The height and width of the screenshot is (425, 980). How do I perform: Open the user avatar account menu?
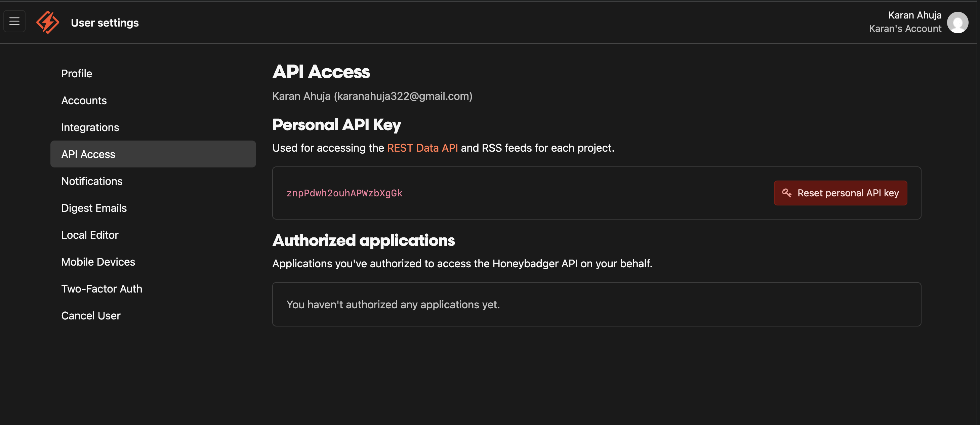[x=957, y=23]
